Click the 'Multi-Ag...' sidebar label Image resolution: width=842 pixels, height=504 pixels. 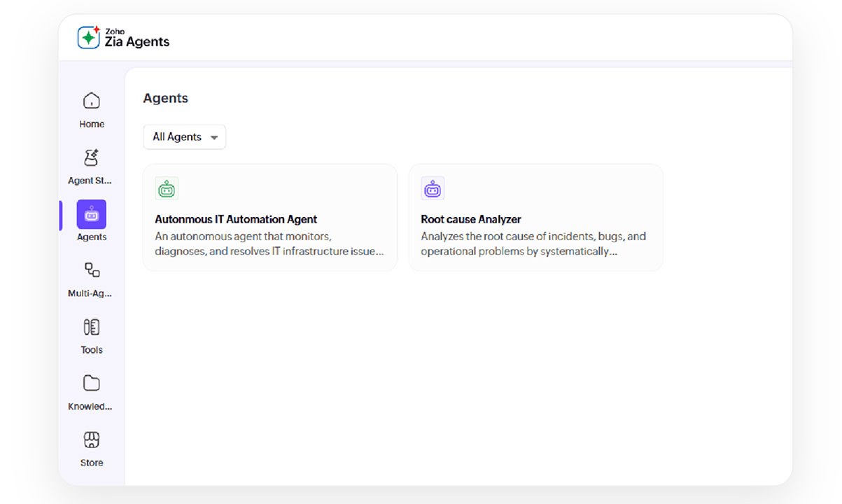(90, 293)
